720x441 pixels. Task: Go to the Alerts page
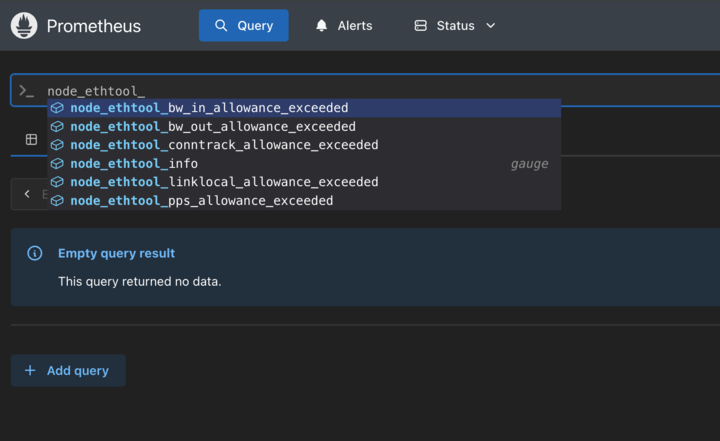click(343, 25)
